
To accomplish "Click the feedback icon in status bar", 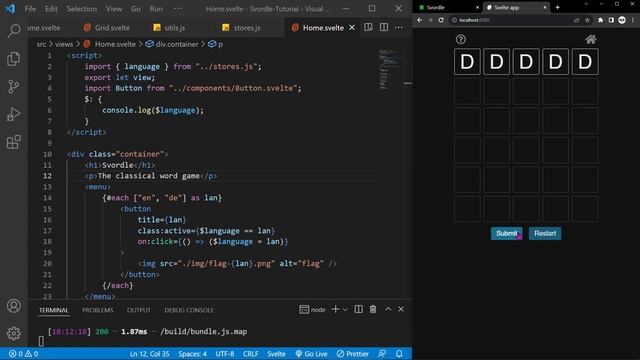I will tap(382, 354).
